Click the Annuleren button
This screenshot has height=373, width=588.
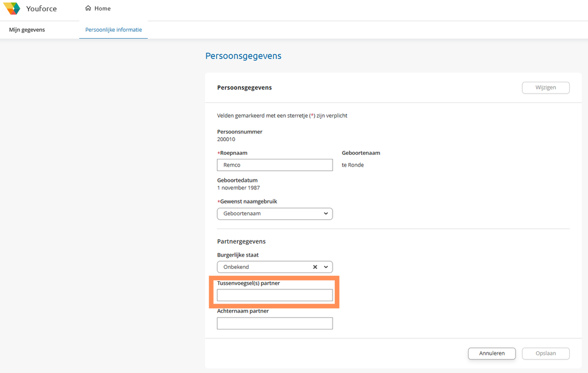click(491, 354)
